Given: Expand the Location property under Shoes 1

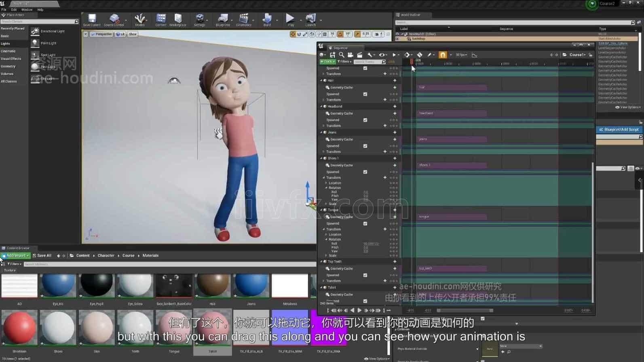Looking at the screenshot, I should (x=326, y=183).
